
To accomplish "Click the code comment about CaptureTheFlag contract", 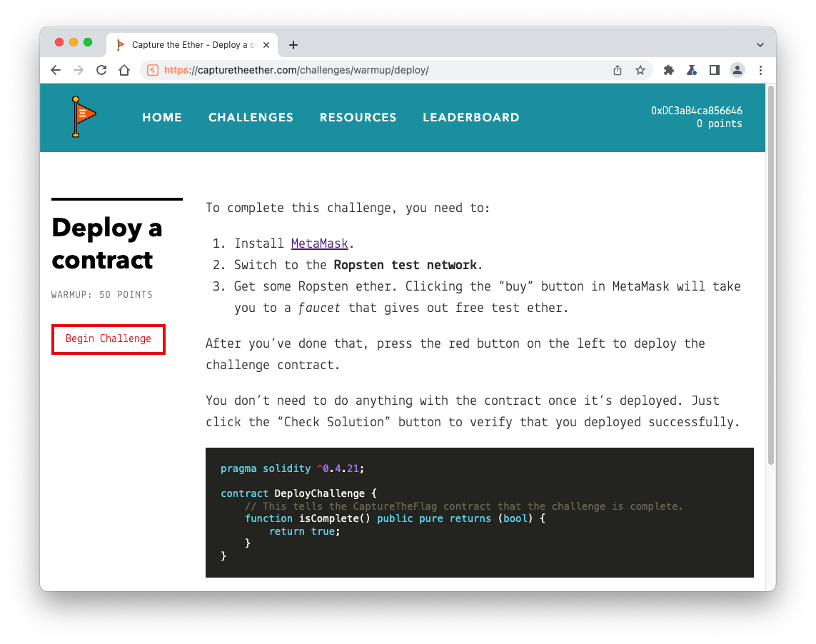I will click(x=463, y=506).
